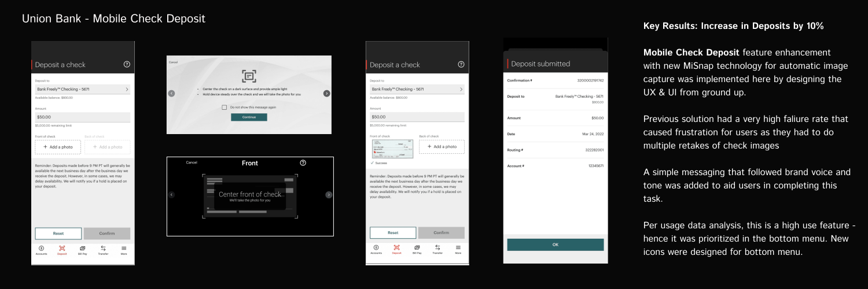Image resolution: width=868 pixels, height=289 pixels.
Task: Tap Transfer icon on screen with captured check
Action: click(x=437, y=250)
